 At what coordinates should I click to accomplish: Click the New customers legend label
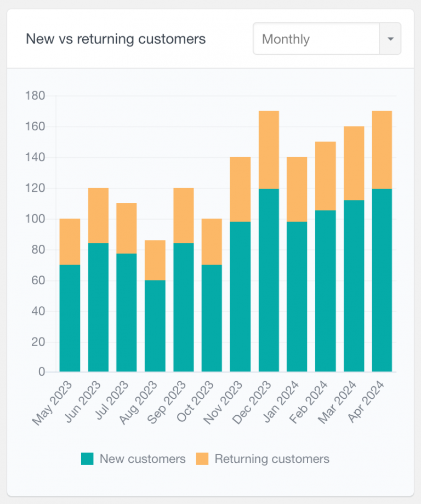click(142, 459)
